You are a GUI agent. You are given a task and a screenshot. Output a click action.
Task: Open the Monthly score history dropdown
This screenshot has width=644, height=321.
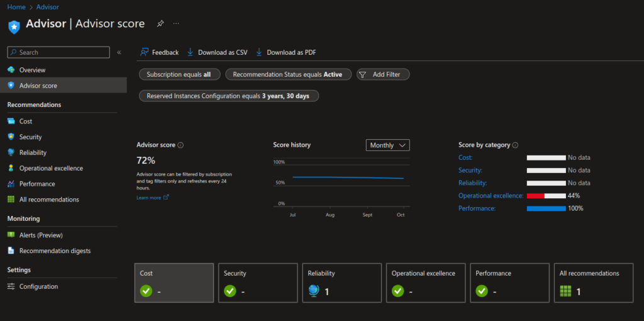tap(387, 145)
